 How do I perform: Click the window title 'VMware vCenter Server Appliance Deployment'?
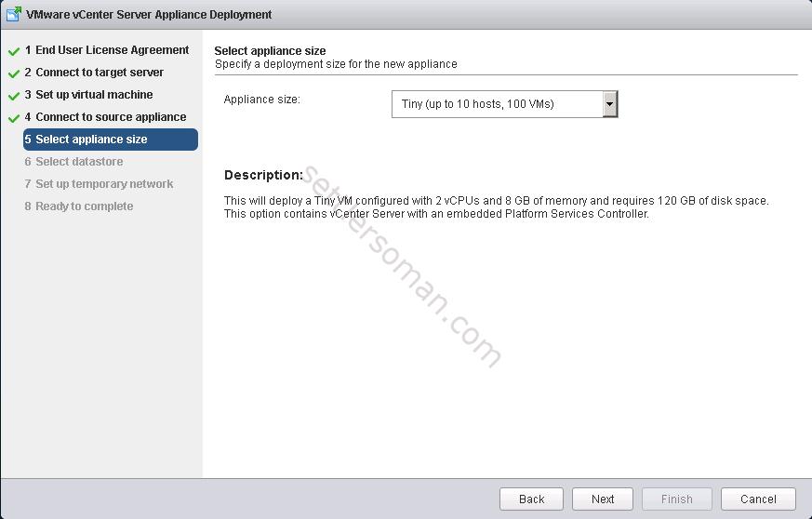pos(149,15)
